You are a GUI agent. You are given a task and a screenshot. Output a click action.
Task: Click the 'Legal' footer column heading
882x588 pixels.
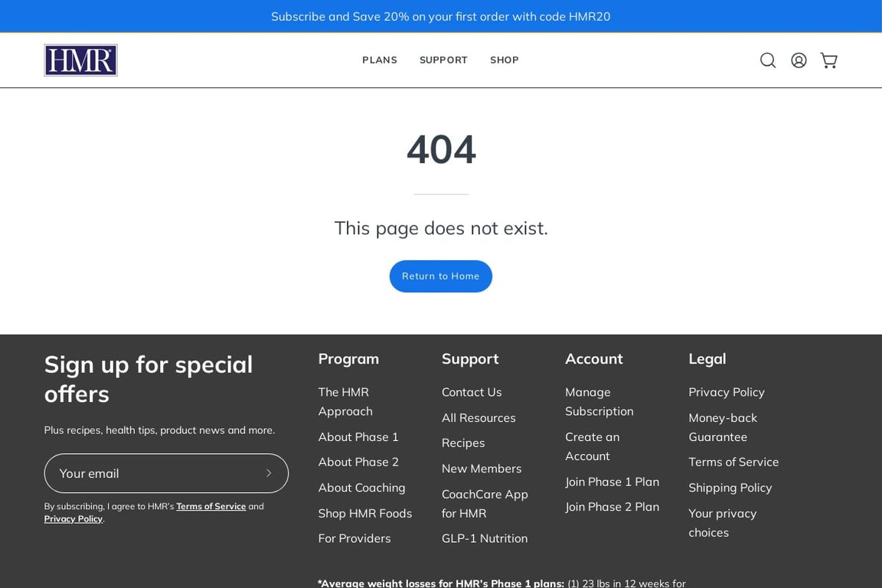707,359
